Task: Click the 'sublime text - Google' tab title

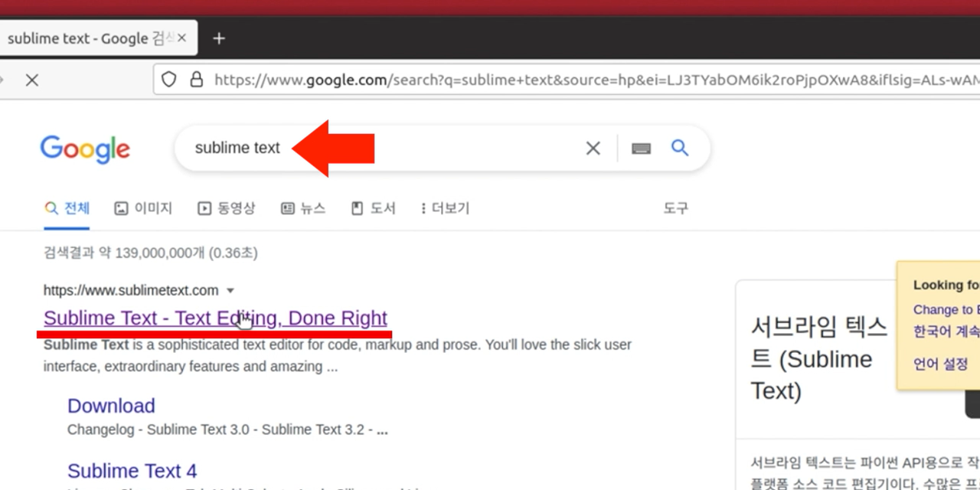Action: click(x=90, y=38)
